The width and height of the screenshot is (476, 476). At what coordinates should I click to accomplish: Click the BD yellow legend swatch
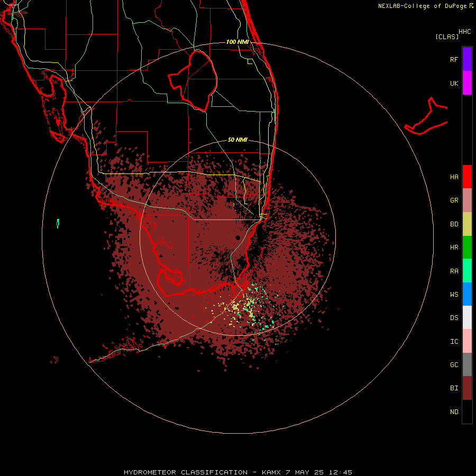(x=467, y=224)
